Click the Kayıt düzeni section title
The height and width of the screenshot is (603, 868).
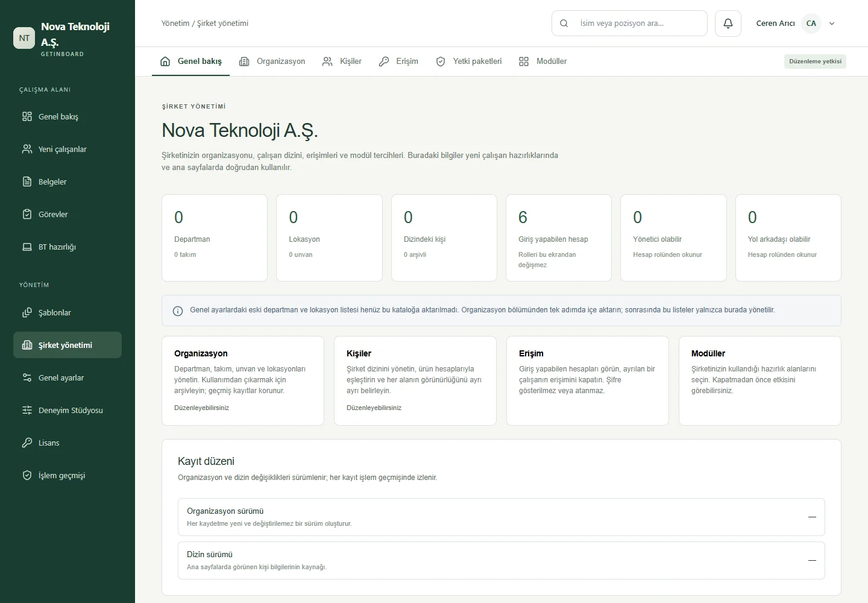(x=206, y=461)
